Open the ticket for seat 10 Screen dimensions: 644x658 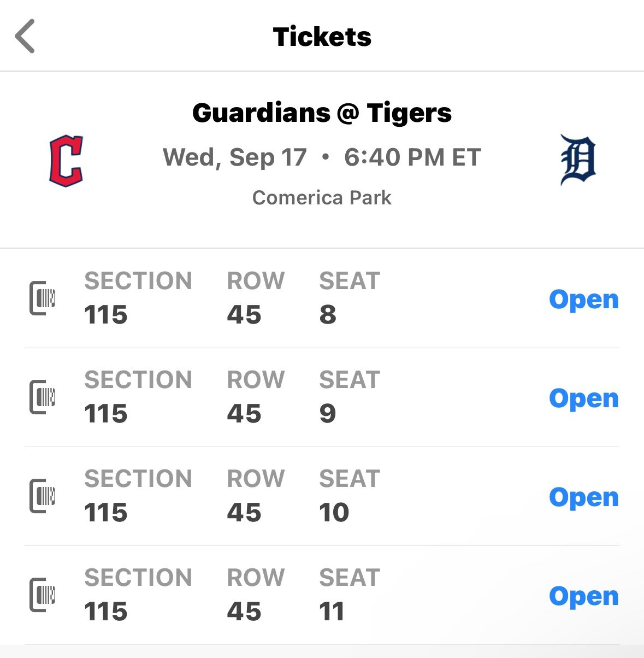click(583, 497)
